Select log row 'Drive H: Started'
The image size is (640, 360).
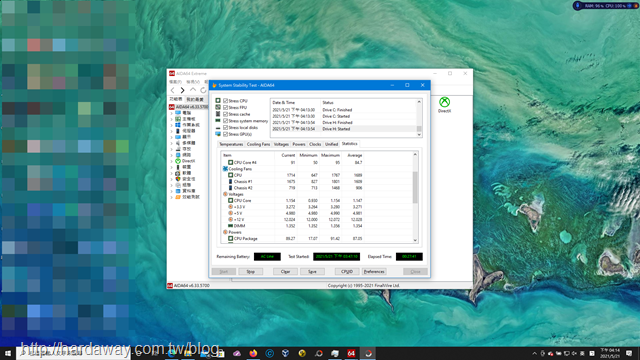tap(343, 129)
